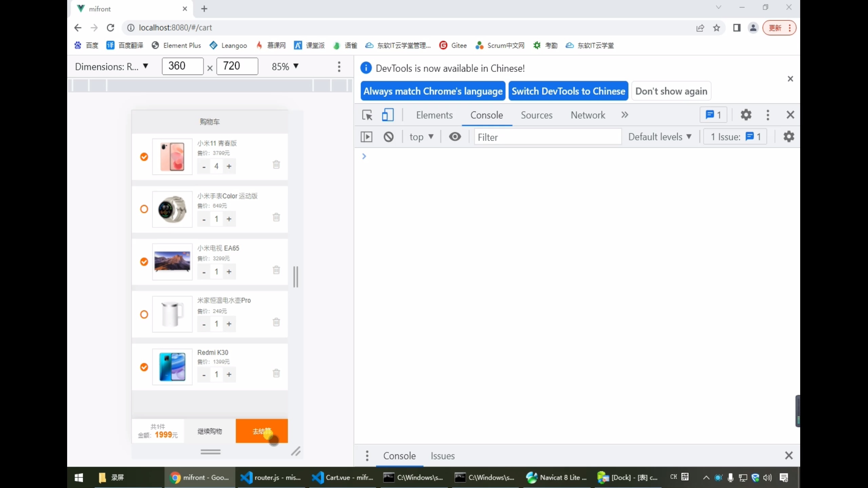Image resolution: width=868 pixels, height=488 pixels.
Task: Open the Elements tab in DevTools
Action: (x=434, y=115)
